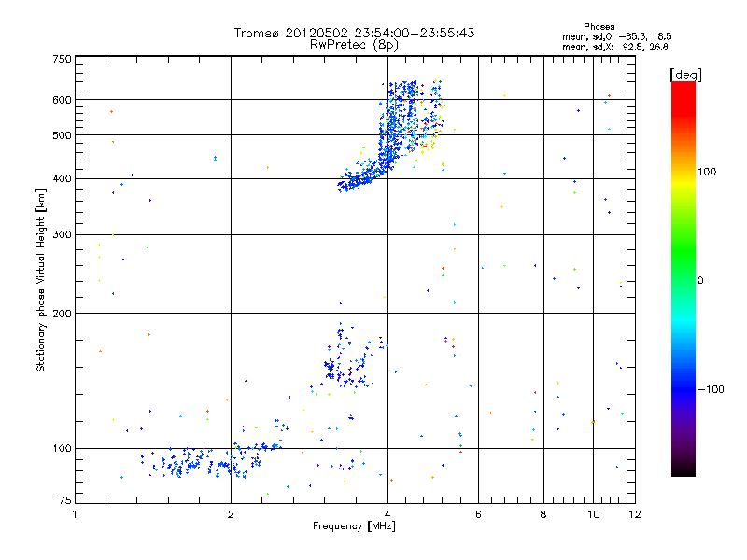Click the '75' y-axis tick label
Viewport: 747px width, 560px height.
[x=65, y=500]
